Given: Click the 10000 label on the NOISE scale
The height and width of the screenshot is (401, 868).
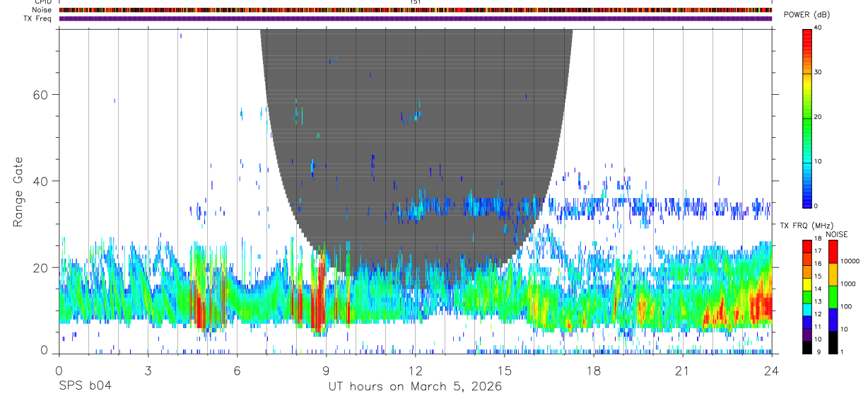Looking at the screenshot, I should (849, 261).
